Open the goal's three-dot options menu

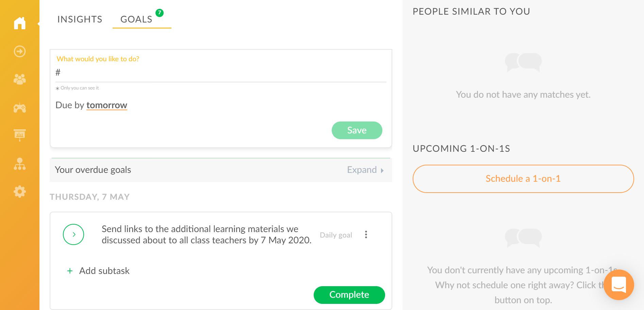pos(366,234)
